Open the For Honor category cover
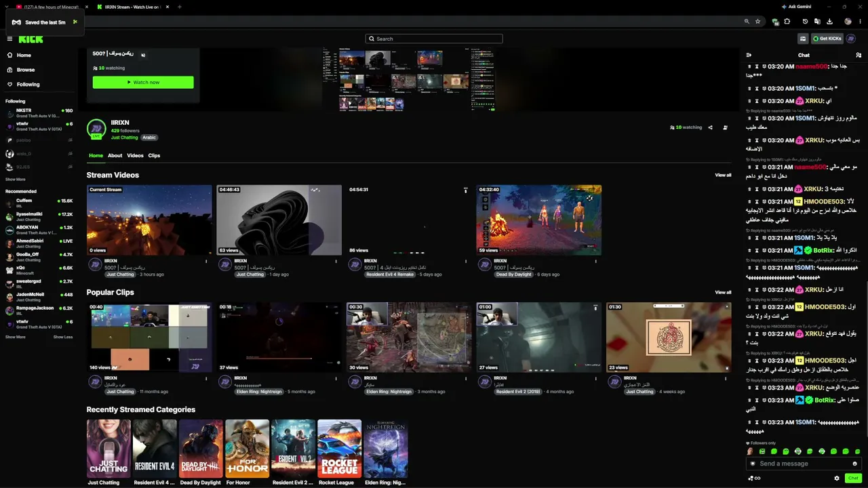 [x=247, y=449]
